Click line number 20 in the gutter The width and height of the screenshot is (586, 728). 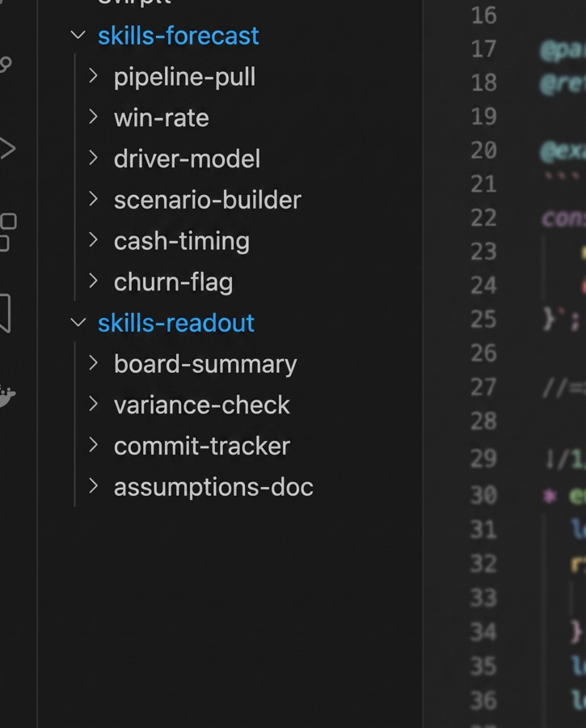coord(483,150)
